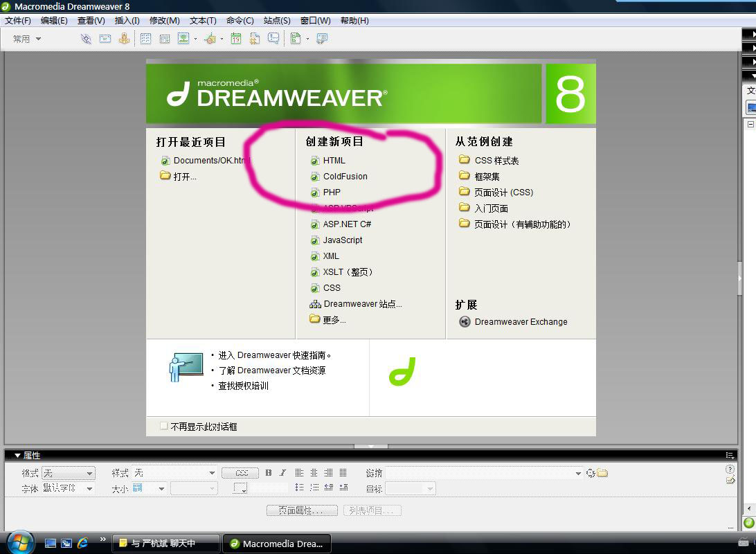The height and width of the screenshot is (554, 756).
Task: Center-align text in Properties panel
Action: (x=314, y=473)
